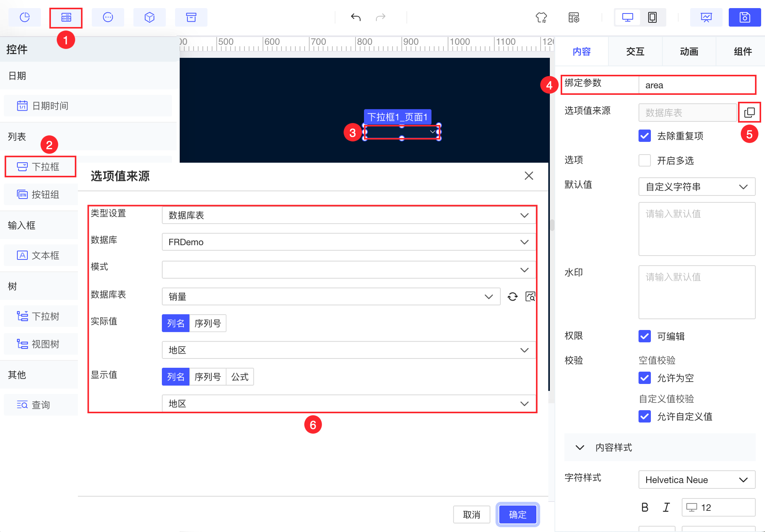Image resolution: width=765 pixels, height=532 pixels.
Task: Click preview table icon beside 销量
Action: 530,296
